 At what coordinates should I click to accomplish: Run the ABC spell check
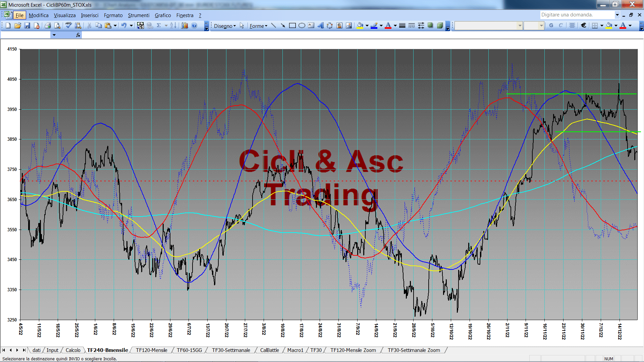pos(68,25)
